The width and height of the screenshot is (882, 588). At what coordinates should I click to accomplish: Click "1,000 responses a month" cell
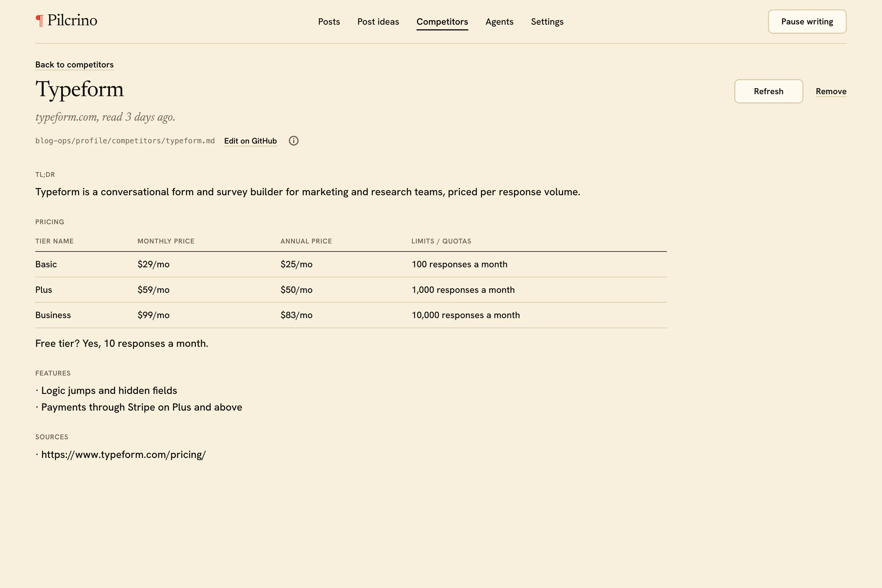(463, 290)
